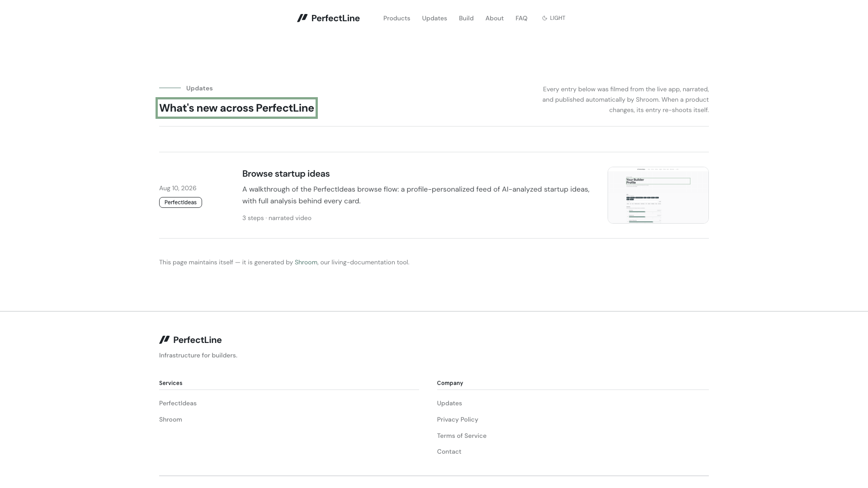
Task: Click the moon icon beside LIGHT
Action: (x=545, y=18)
